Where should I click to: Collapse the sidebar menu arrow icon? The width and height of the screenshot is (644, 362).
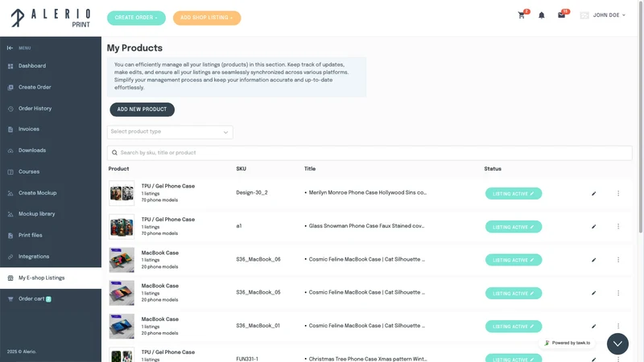10,48
